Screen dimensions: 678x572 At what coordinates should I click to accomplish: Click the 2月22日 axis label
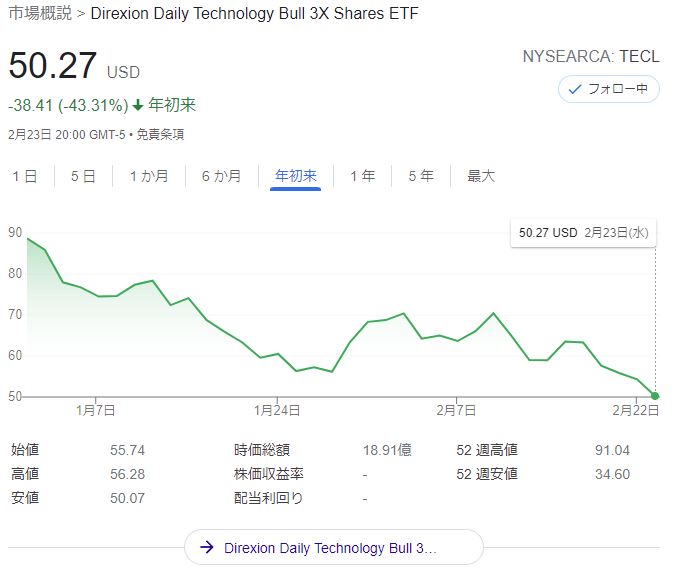click(x=636, y=410)
